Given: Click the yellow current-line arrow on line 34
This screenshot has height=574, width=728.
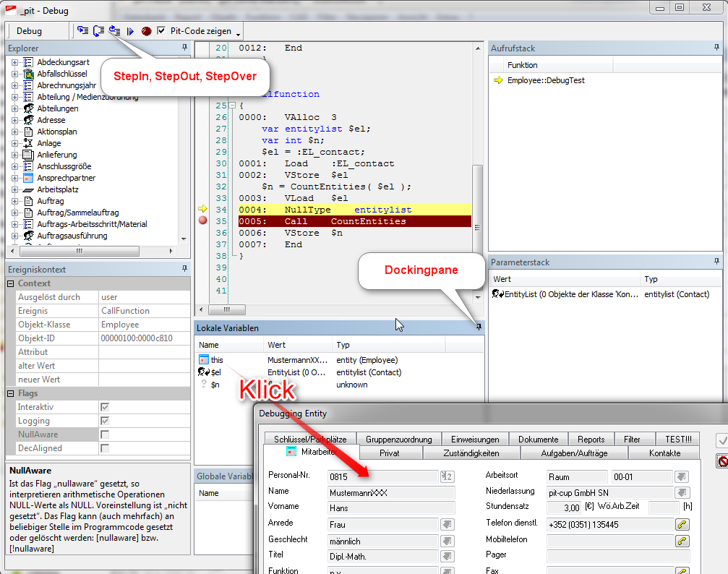Looking at the screenshot, I should coord(202,209).
